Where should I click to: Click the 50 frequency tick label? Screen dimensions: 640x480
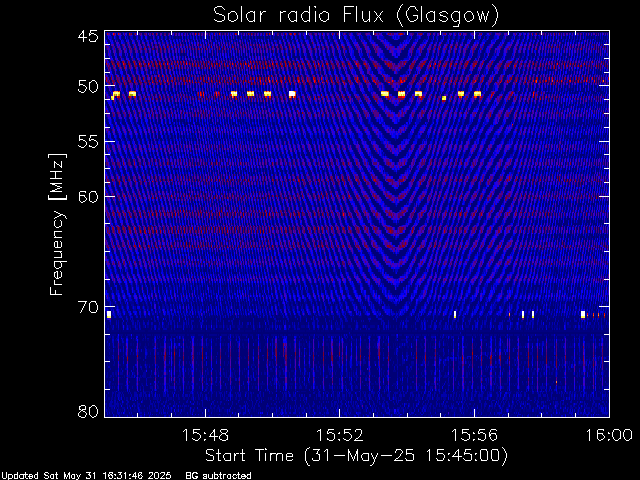point(88,87)
